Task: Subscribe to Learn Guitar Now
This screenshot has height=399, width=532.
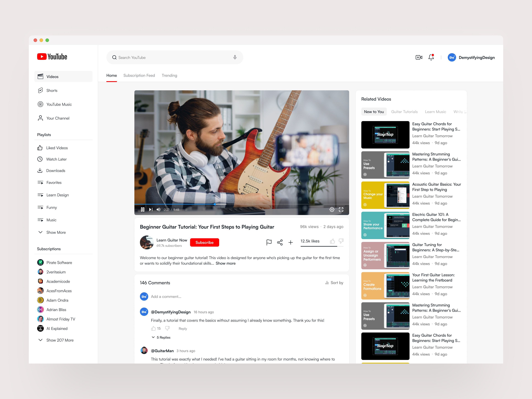Action: 204,242
